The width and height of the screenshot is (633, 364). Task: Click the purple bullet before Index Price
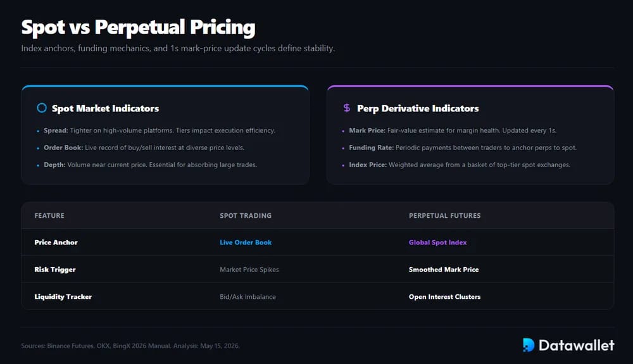[x=343, y=165]
